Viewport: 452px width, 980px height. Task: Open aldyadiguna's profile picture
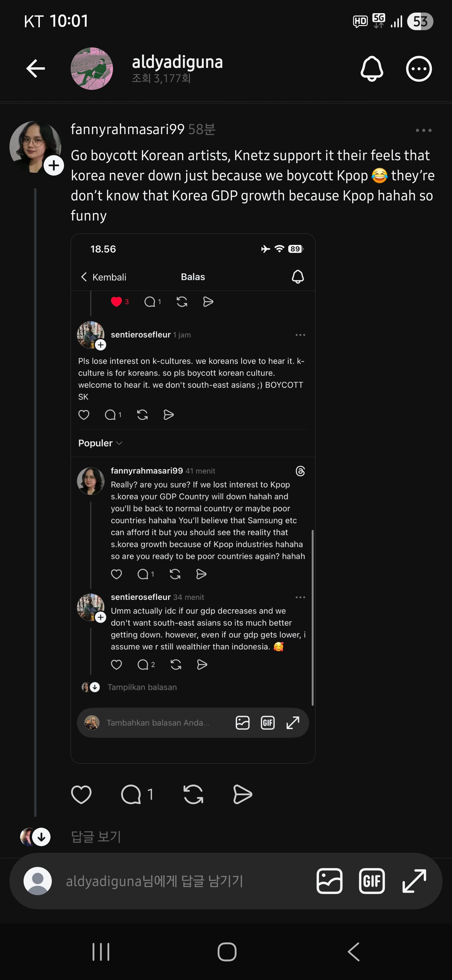tap(92, 69)
